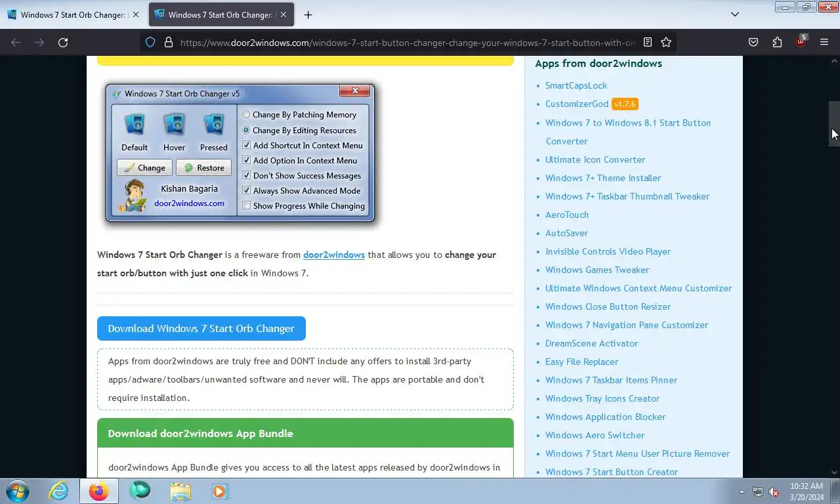Image resolution: width=840 pixels, height=504 pixels.
Task: Close the active second browser tab
Action: [283, 14]
